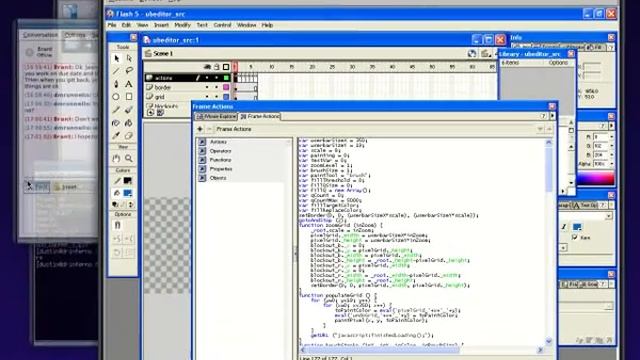
Task: Select the Rectangle tool
Action: click(129, 97)
